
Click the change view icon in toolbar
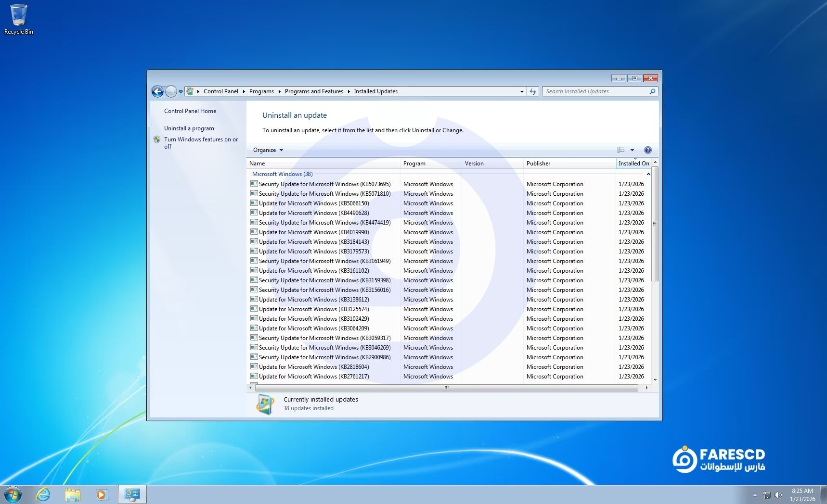pos(621,150)
